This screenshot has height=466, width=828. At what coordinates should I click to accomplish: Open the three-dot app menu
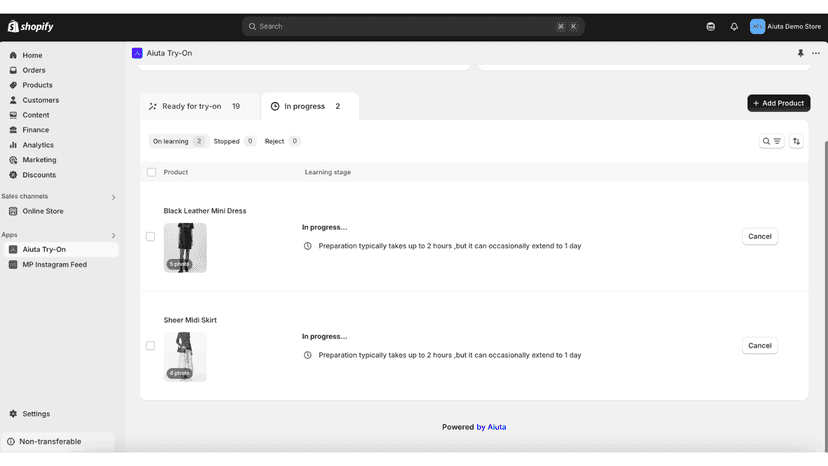coord(816,53)
